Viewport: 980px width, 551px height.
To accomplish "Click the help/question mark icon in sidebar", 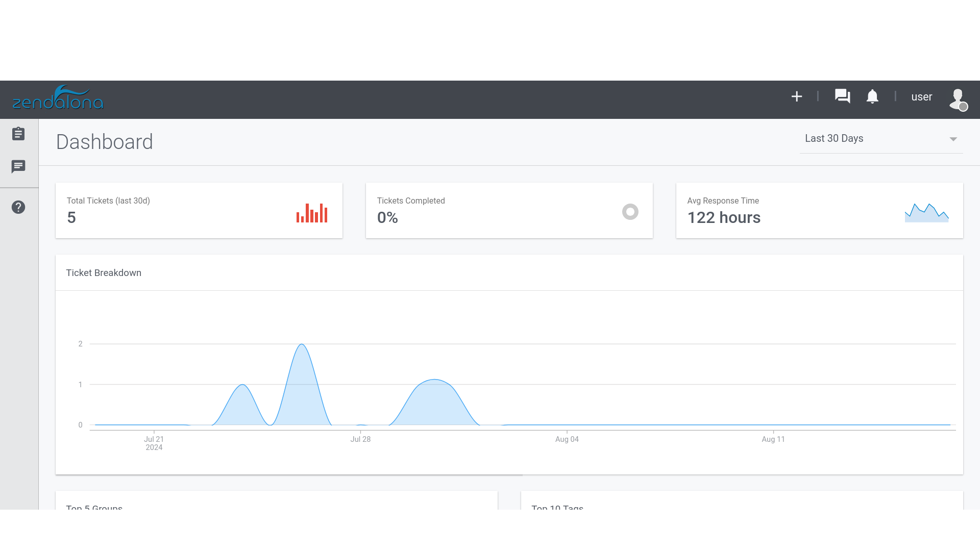I will click(19, 207).
